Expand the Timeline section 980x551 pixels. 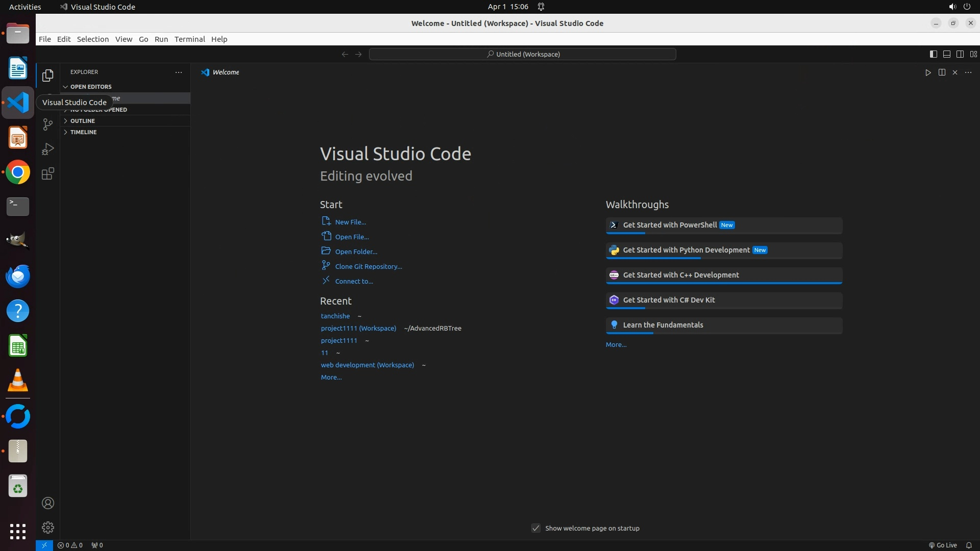point(83,132)
